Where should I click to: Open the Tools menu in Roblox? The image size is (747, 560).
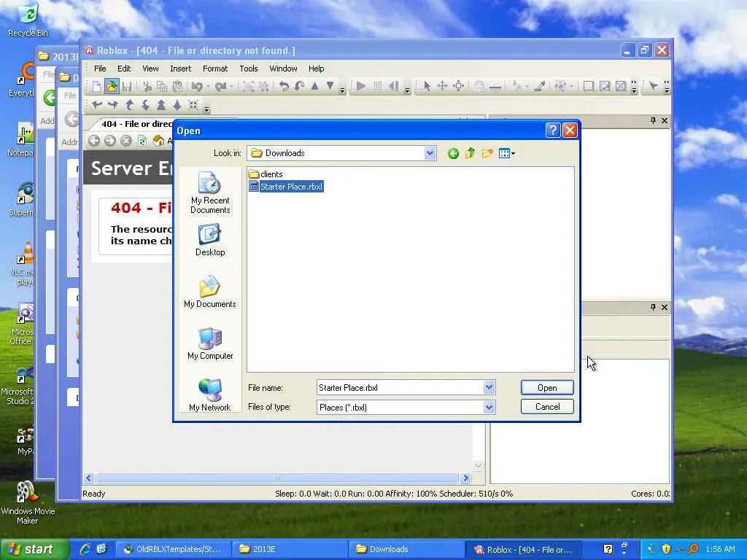249,69
